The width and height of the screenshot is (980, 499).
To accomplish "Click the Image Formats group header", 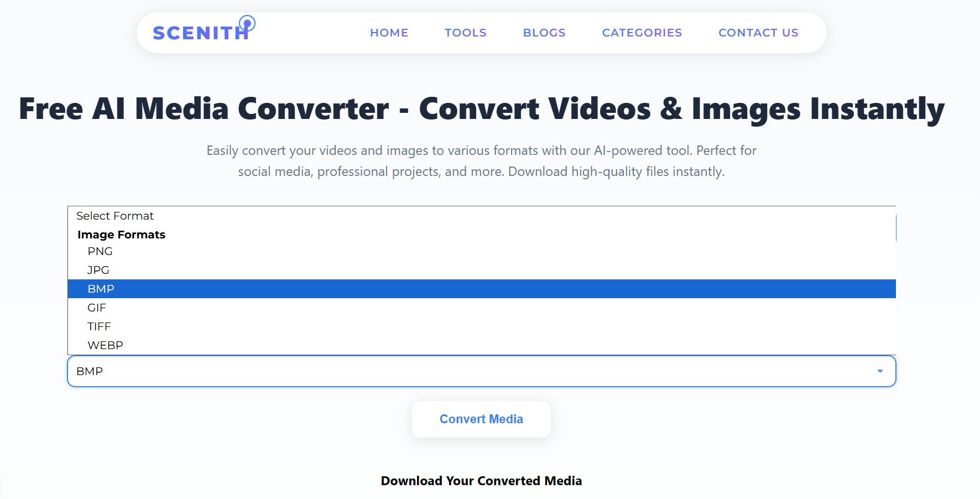I will pos(121,235).
